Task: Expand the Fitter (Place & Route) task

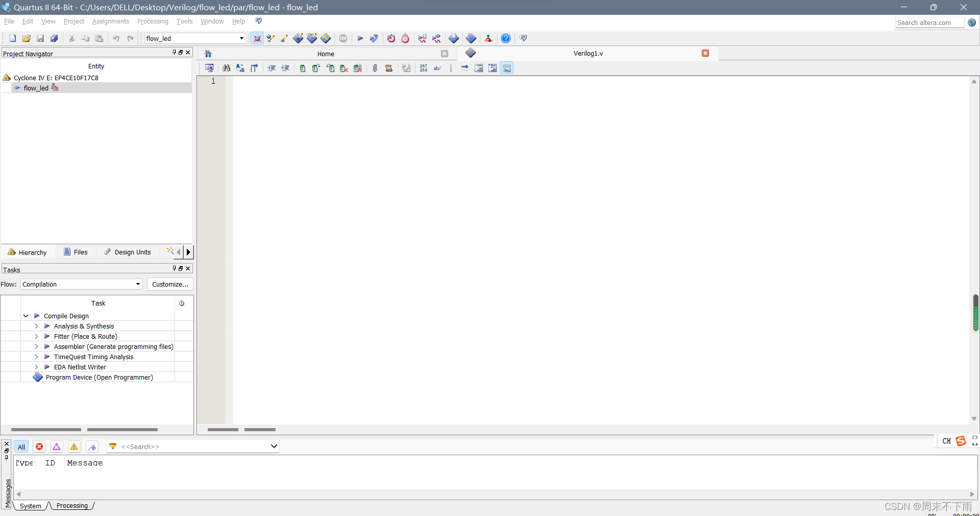Action: (x=36, y=336)
